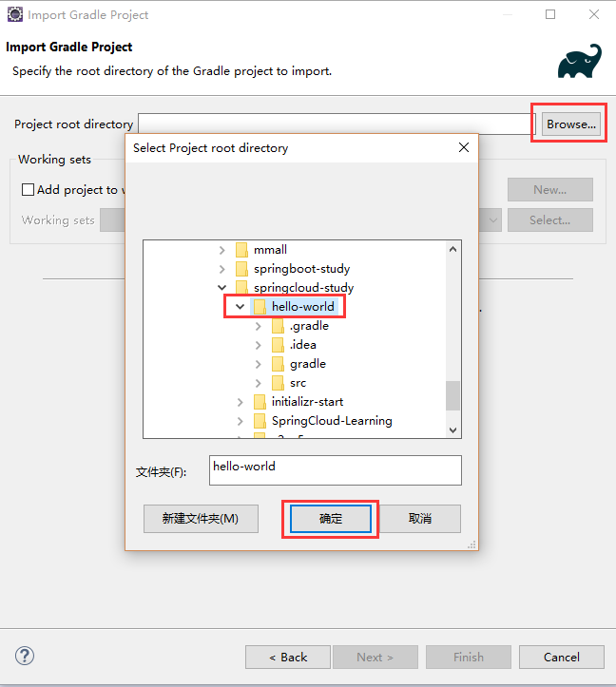Viewport: 616px width, 687px height.
Task: Click the .idea folder icon
Action: click(278, 345)
